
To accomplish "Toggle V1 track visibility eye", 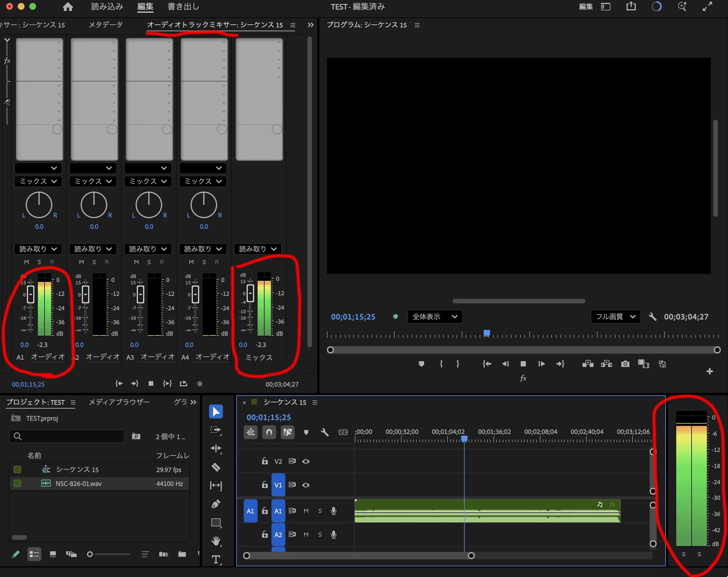I will [x=306, y=485].
